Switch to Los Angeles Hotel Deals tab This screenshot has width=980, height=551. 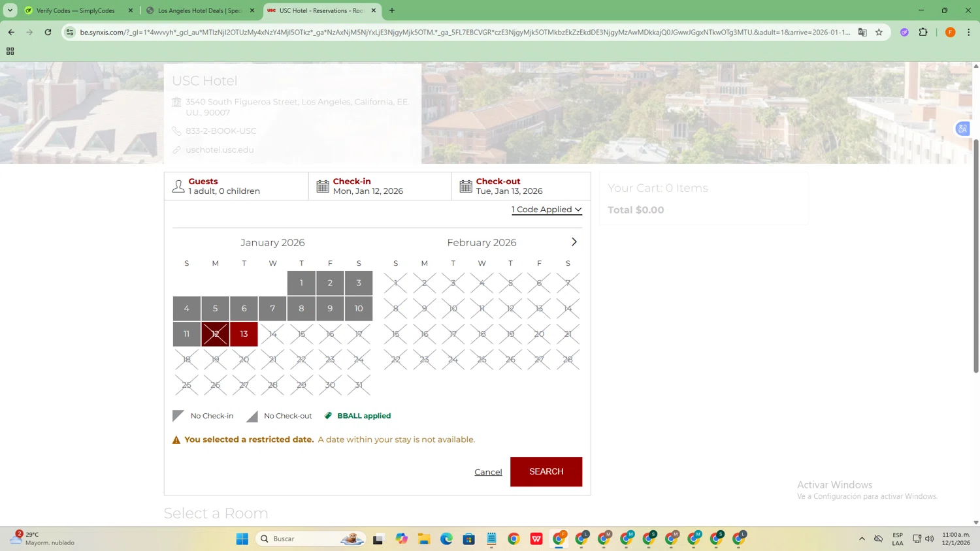tap(199, 10)
